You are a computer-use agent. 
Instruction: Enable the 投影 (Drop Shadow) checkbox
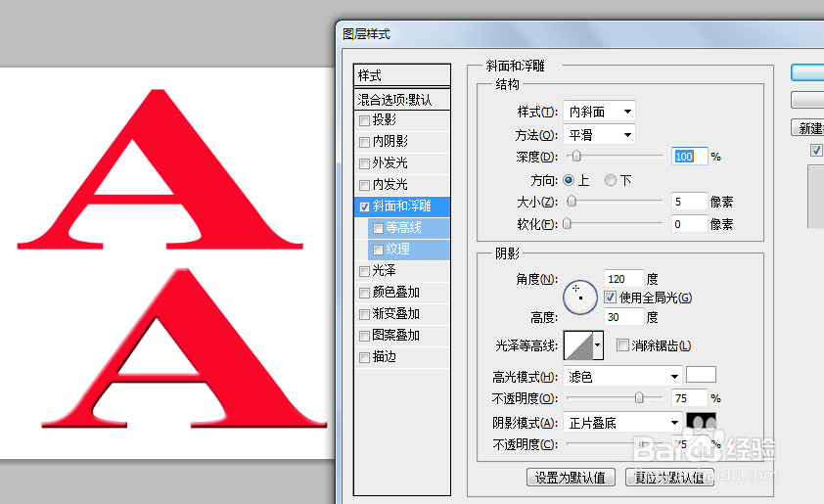click(364, 121)
